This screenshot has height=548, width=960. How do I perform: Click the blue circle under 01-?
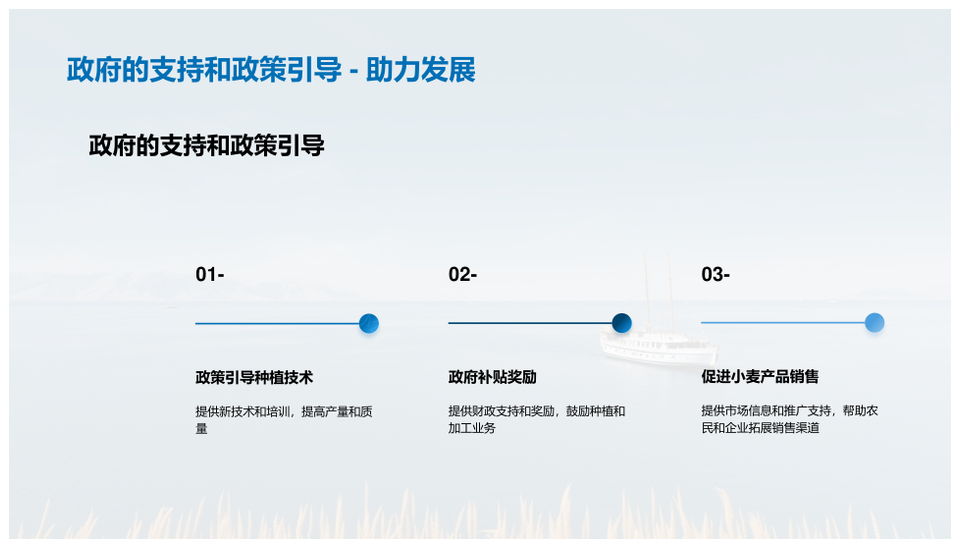[369, 323]
